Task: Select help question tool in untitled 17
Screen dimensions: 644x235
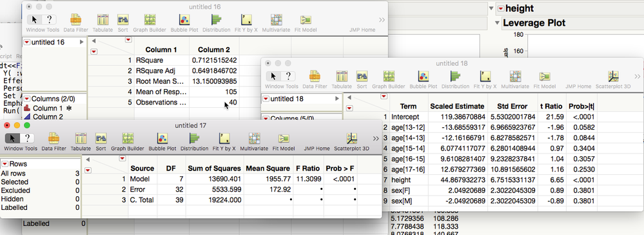Action: [x=27, y=138]
